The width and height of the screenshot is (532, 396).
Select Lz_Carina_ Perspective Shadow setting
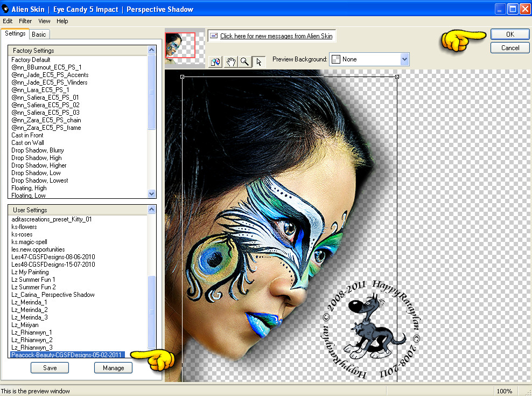pos(53,295)
